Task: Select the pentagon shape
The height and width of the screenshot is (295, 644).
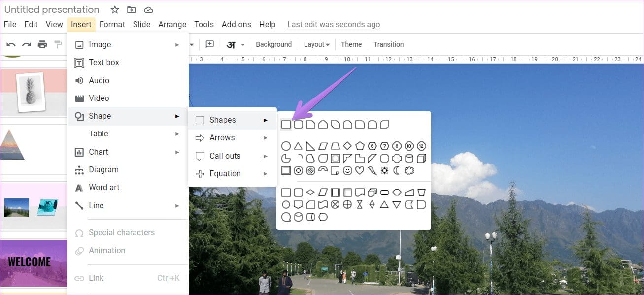Action: click(360, 146)
